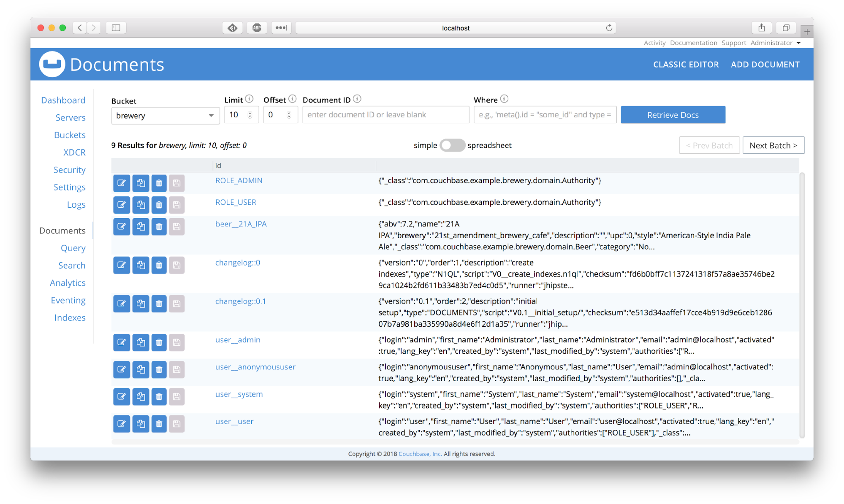This screenshot has width=844, height=504.
Task: Copy the user__admin document
Action: (x=141, y=342)
